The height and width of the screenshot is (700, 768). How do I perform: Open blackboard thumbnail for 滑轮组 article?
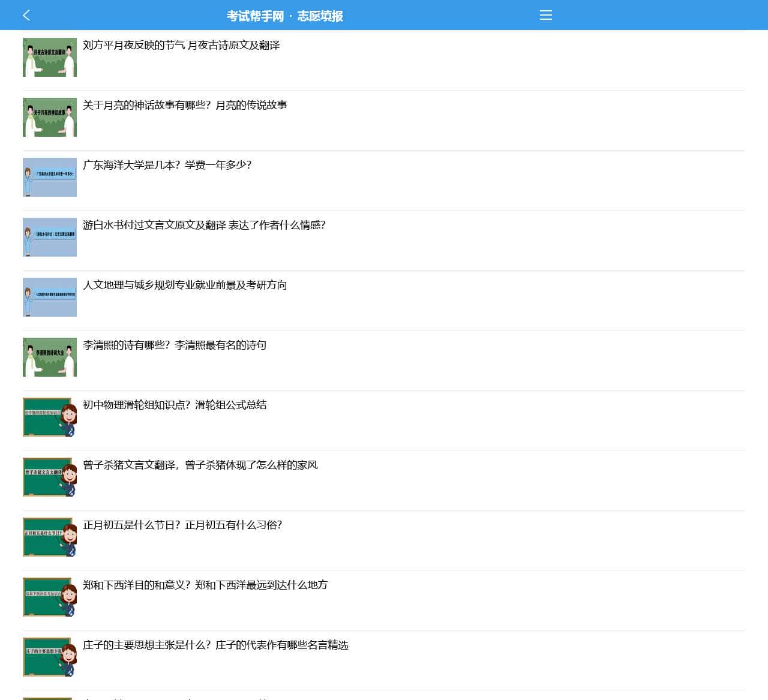point(50,417)
